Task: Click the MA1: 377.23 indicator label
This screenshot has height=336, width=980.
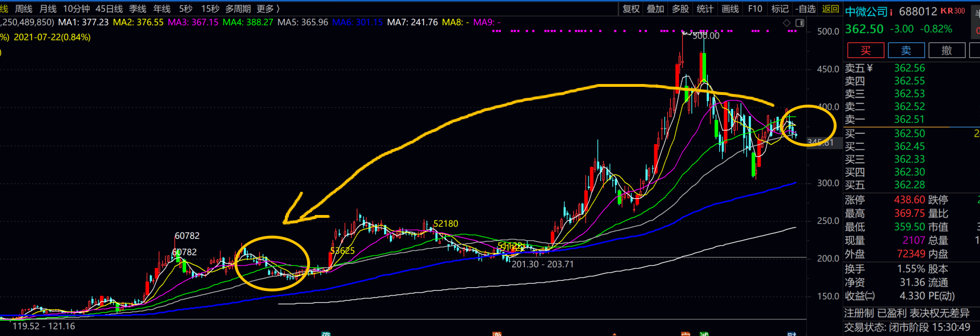Action: 83,22
